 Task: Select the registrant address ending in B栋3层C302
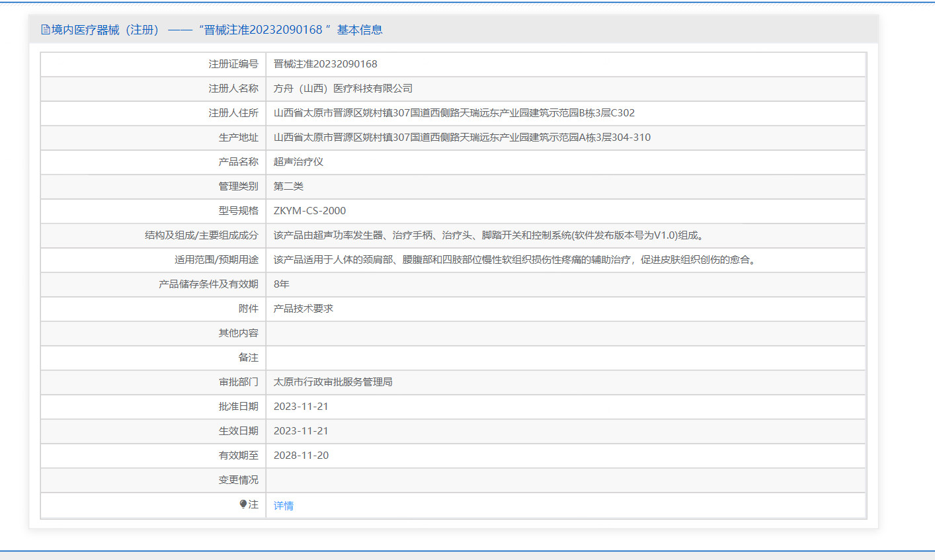(454, 113)
